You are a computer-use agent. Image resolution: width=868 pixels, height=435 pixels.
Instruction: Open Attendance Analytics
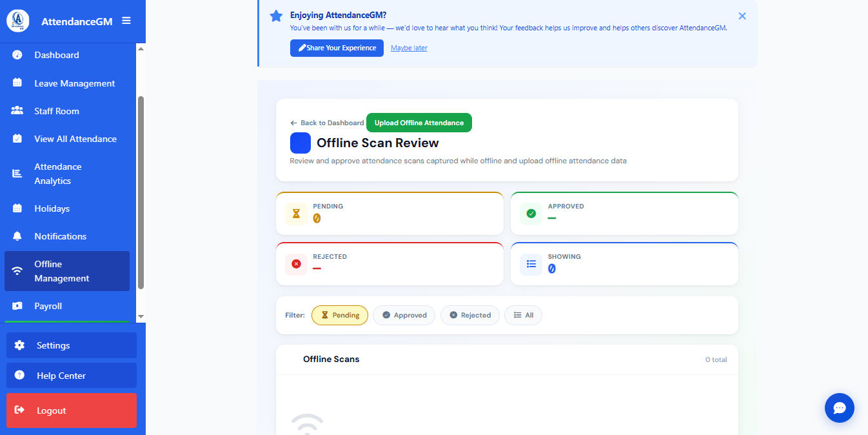click(x=67, y=174)
